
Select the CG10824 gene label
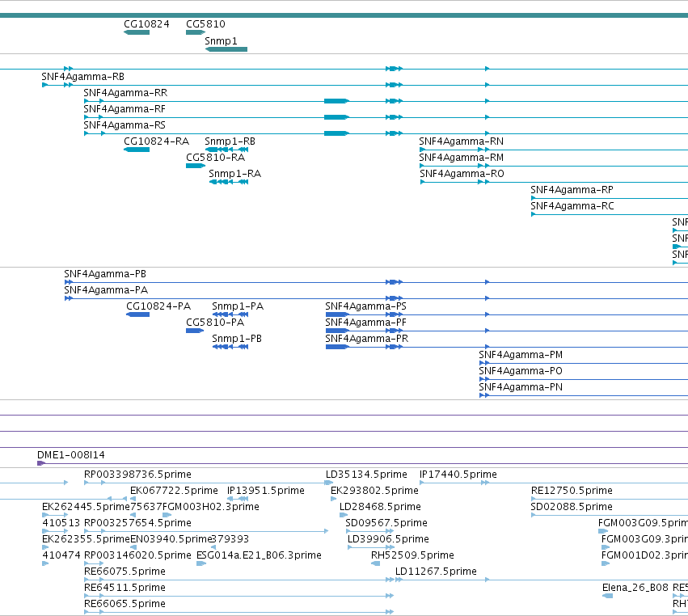tap(146, 24)
